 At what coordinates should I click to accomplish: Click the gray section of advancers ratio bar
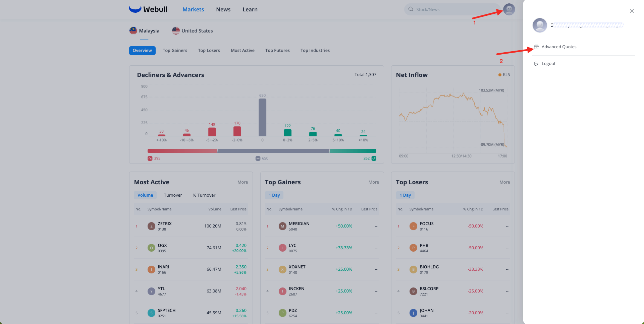tap(273, 151)
